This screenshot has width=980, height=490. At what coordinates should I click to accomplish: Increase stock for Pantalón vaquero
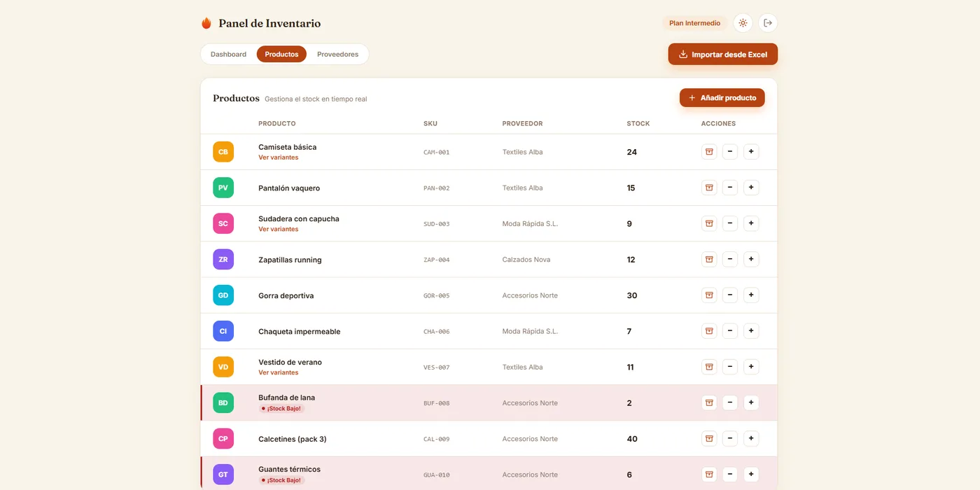tap(751, 187)
